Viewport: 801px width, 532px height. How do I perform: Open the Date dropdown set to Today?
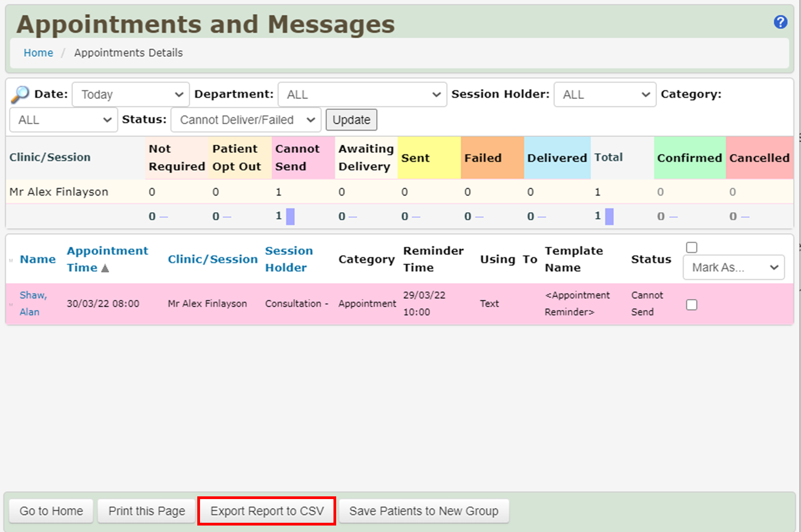point(131,95)
